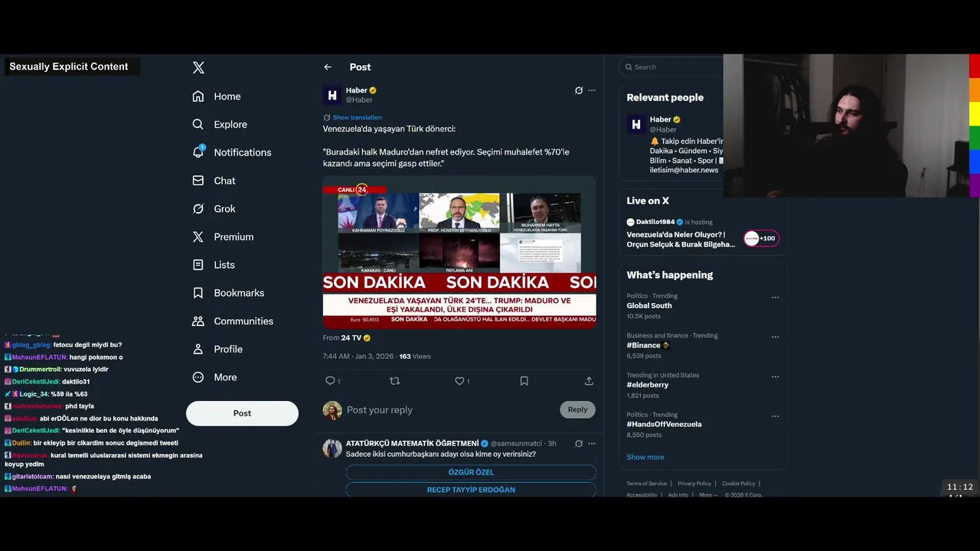The height and width of the screenshot is (551, 980).
Task: Click the Profile icon
Action: pyautogui.click(x=198, y=349)
